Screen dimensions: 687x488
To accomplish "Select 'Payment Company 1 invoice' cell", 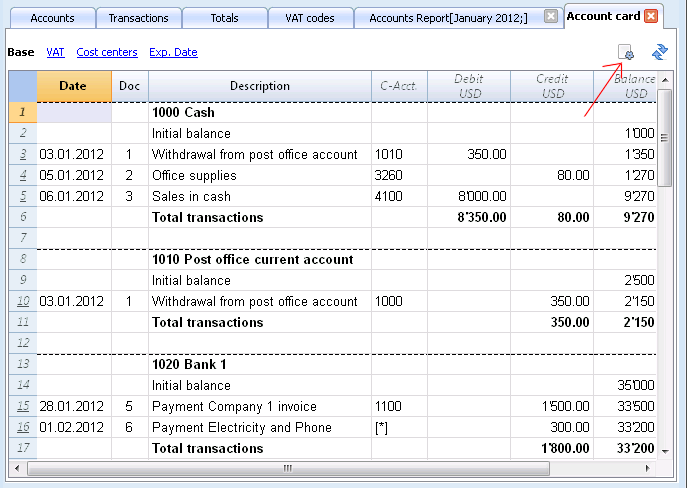I will point(260,407).
